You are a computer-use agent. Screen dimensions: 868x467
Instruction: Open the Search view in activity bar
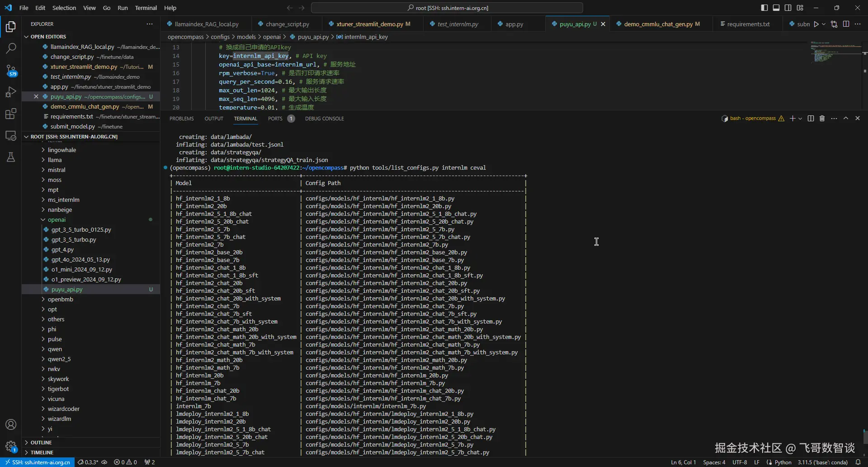[11, 48]
